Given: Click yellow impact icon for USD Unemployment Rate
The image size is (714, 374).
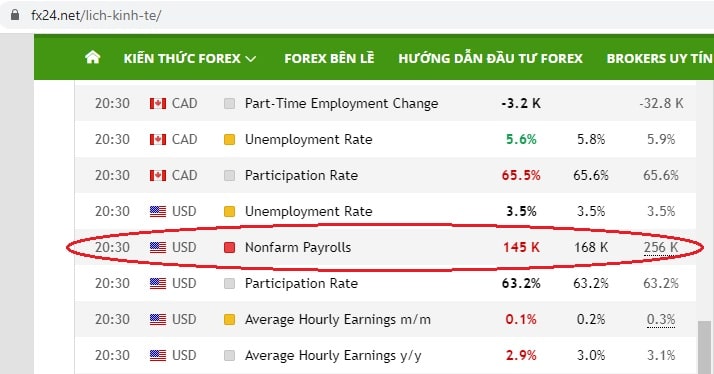Looking at the screenshot, I should (x=230, y=211).
